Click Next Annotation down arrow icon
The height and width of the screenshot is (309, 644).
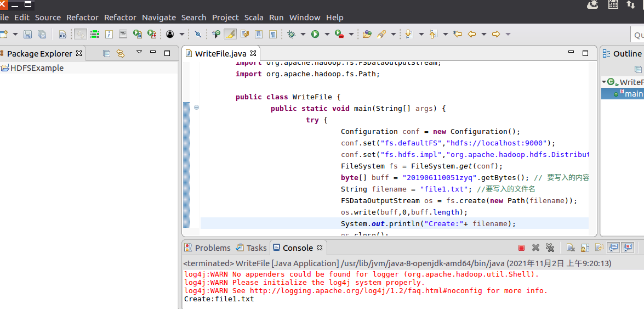pos(408,34)
